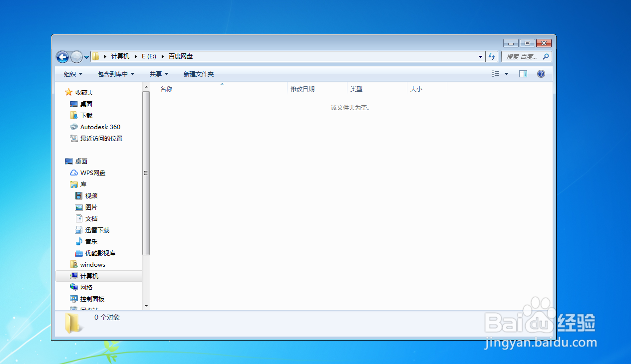Open the 组织 menu
The image size is (631, 364).
click(73, 74)
